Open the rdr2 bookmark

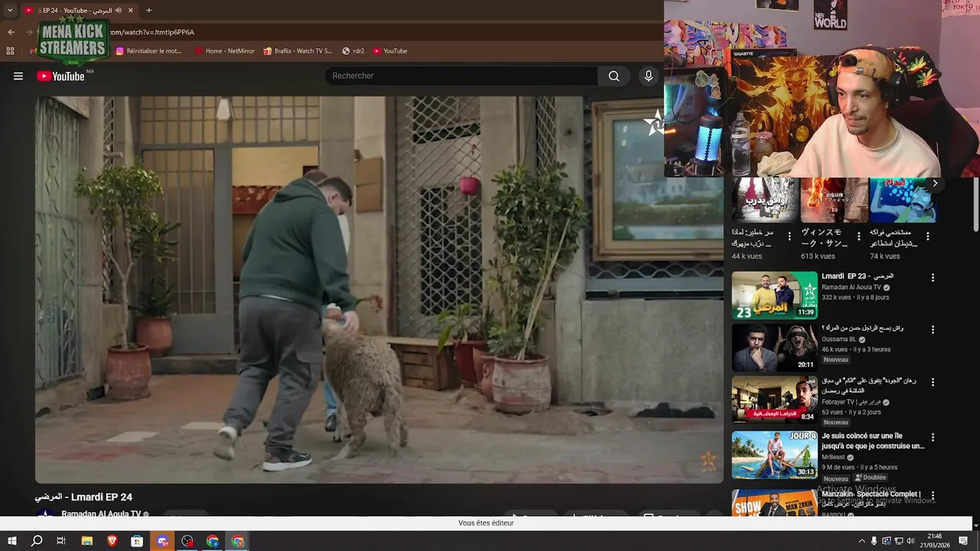353,51
